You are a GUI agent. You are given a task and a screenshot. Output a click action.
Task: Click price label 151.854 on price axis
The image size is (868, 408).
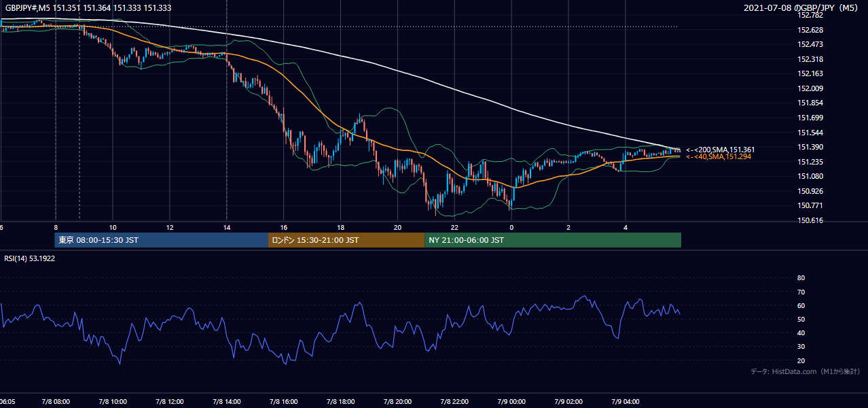click(x=810, y=103)
